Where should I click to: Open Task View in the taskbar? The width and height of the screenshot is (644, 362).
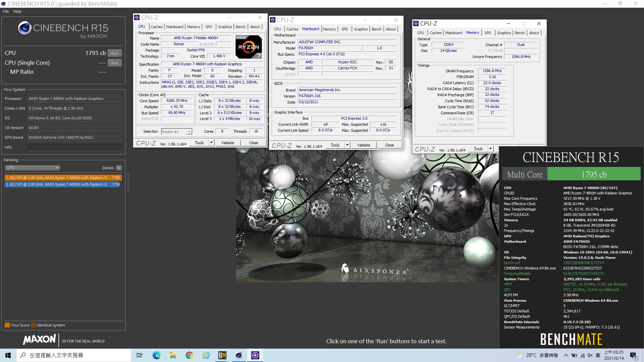140,355
